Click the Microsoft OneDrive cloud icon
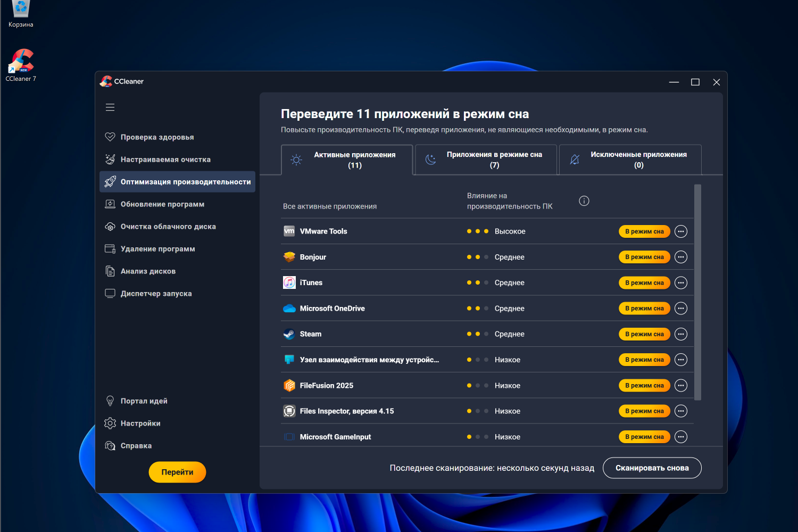The width and height of the screenshot is (798, 532). click(x=289, y=309)
